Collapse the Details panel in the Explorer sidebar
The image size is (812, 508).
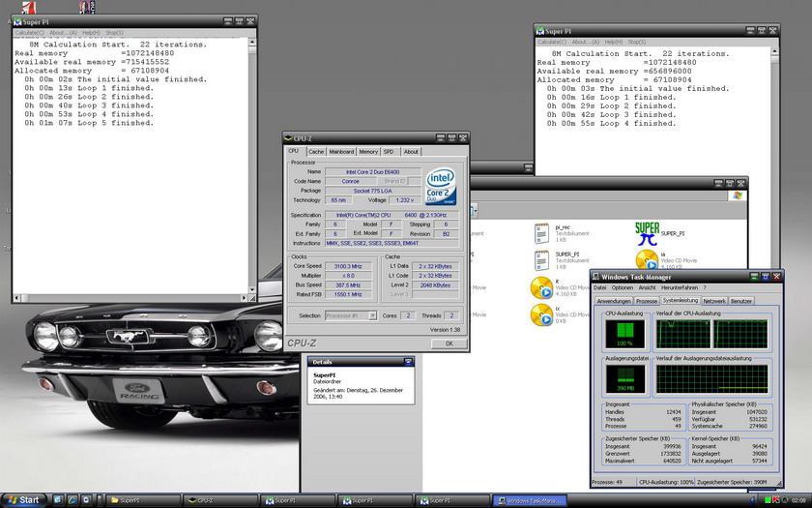coord(409,362)
